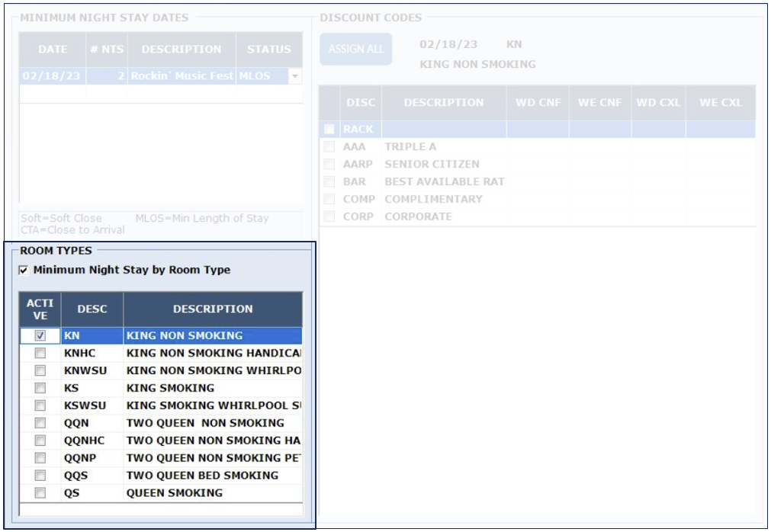This screenshot has width=771, height=532.
Task: Select the Rockin' Music Fest description cell
Action: [x=182, y=76]
